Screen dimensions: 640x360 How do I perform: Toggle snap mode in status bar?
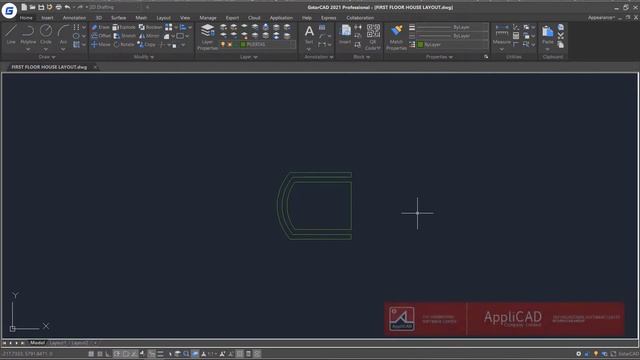(91, 354)
